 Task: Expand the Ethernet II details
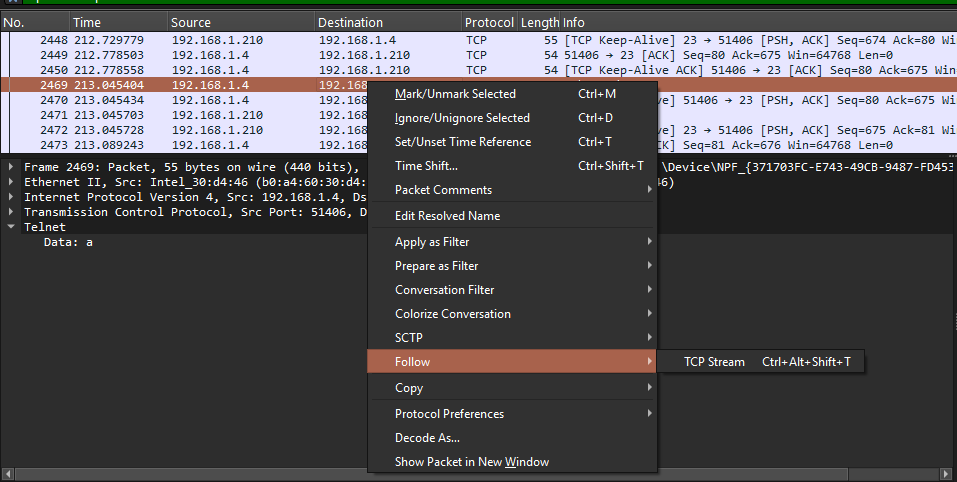click(x=11, y=183)
